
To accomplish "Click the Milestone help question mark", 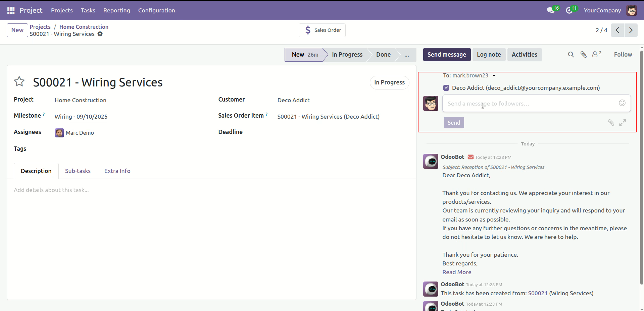I will click(44, 114).
